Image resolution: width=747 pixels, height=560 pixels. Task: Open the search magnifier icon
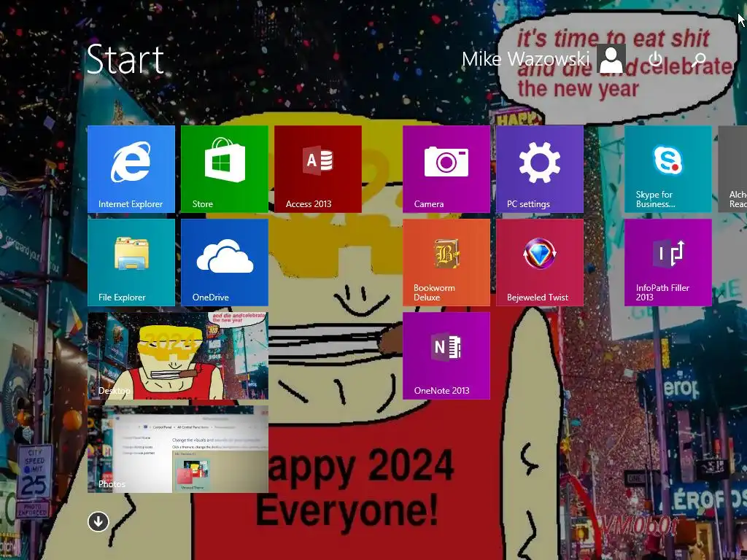click(x=699, y=59)
